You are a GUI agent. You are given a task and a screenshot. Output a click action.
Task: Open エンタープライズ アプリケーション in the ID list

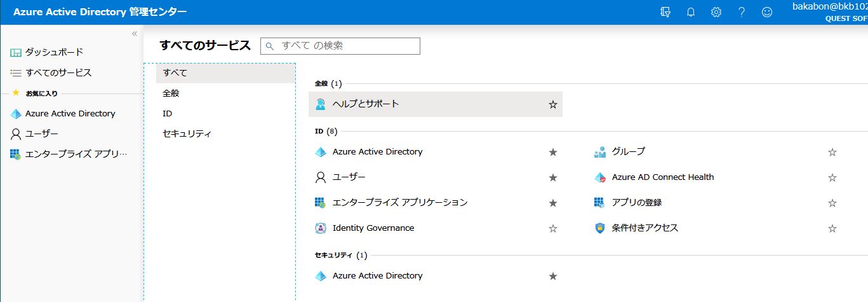click(x=400, y=203)
